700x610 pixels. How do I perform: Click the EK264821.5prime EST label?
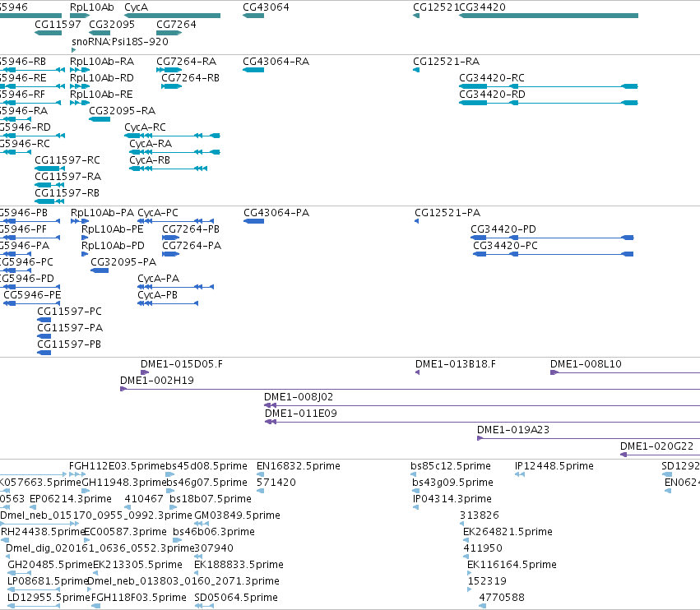[x=508, y=531]
